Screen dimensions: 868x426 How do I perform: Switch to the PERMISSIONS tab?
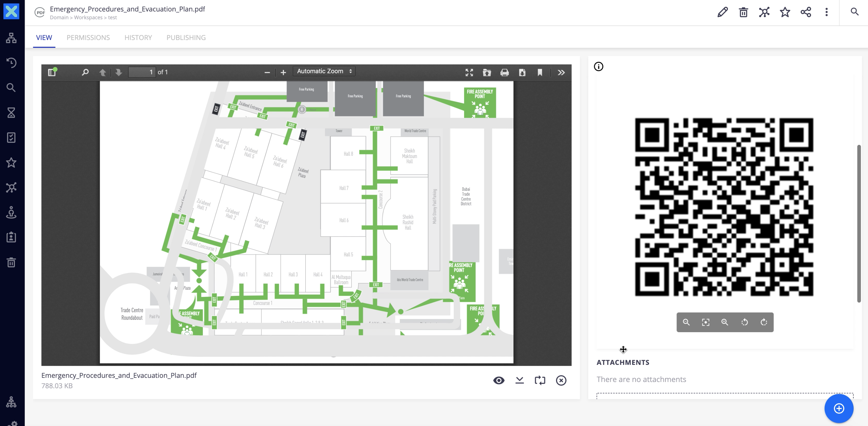click(88, 37)
